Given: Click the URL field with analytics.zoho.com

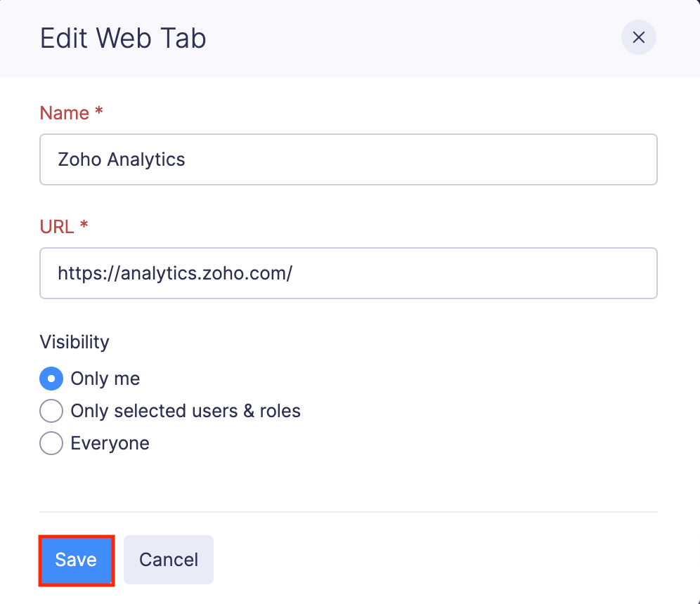Looking at the screenshot, I should pyautogui.click(x=349, y=273).
